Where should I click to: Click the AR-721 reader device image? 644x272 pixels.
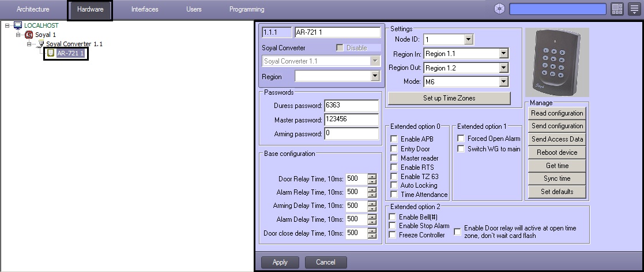click(557, 62)
